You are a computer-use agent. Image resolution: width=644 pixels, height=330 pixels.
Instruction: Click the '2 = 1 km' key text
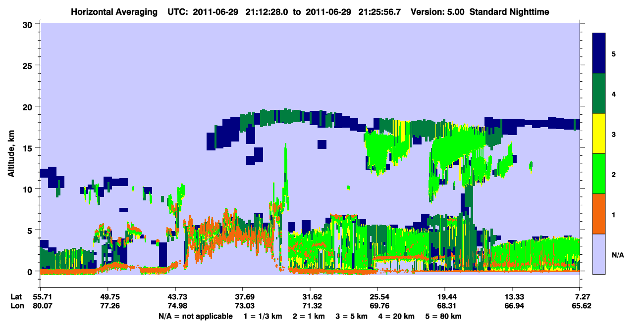[x=309, y=316]
